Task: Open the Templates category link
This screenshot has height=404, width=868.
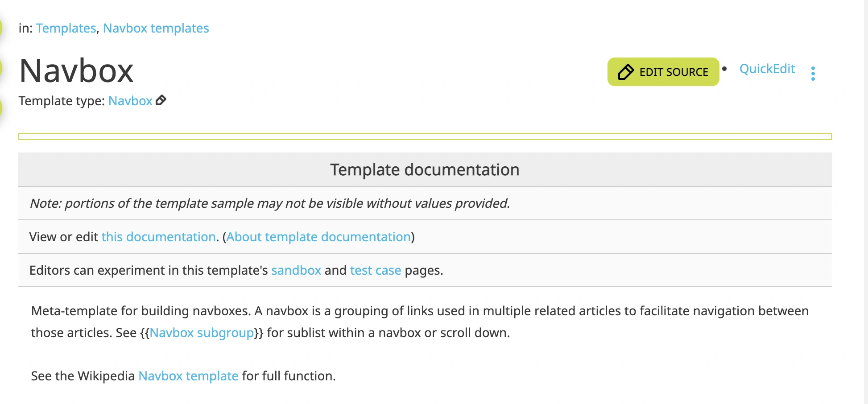Action: pos(66,28)
